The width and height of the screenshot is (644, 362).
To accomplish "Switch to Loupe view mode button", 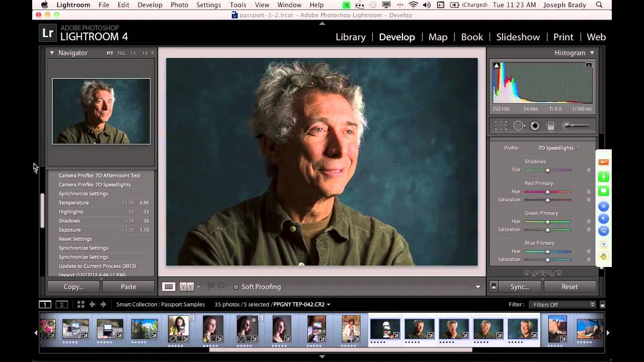I will (169, 287).
